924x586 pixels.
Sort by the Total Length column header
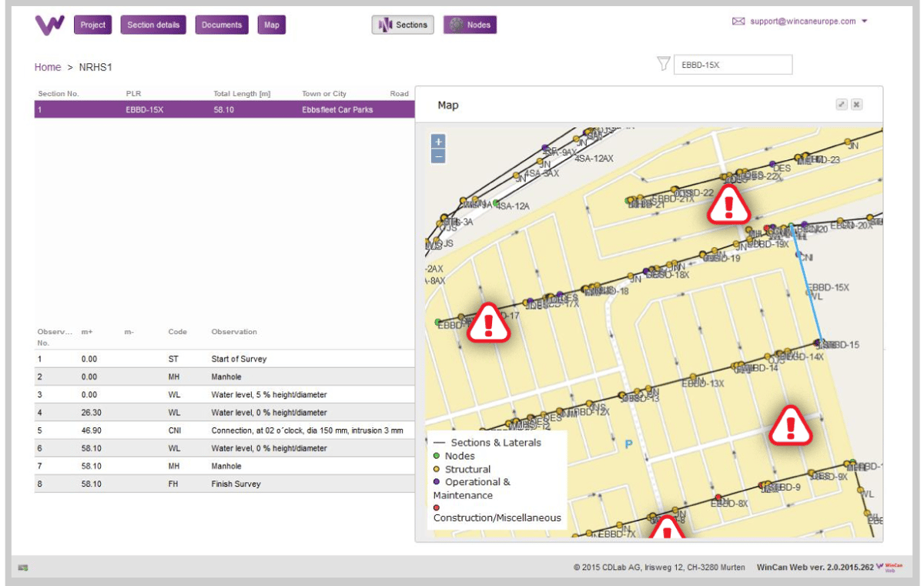tap(242, 94)
